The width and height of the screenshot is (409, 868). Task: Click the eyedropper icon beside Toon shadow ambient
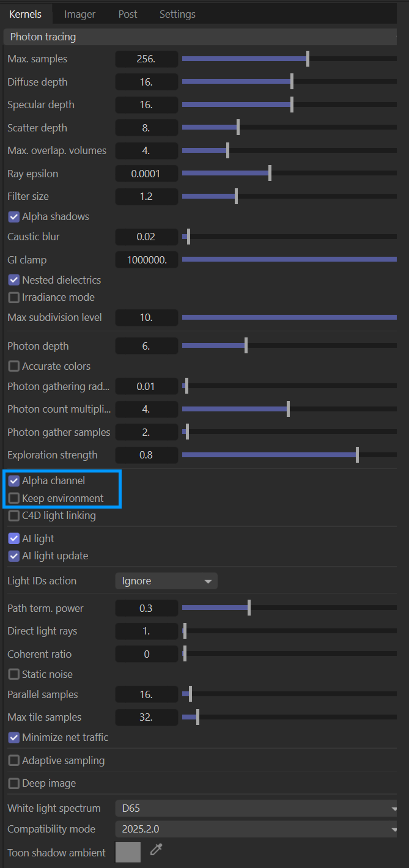[156, 850]
